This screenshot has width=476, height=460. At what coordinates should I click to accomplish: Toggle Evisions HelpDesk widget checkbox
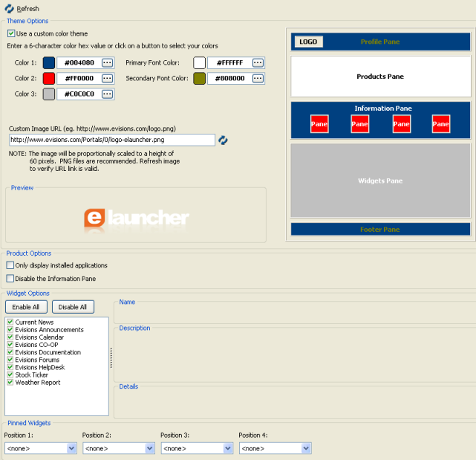(x=10, y=367)
